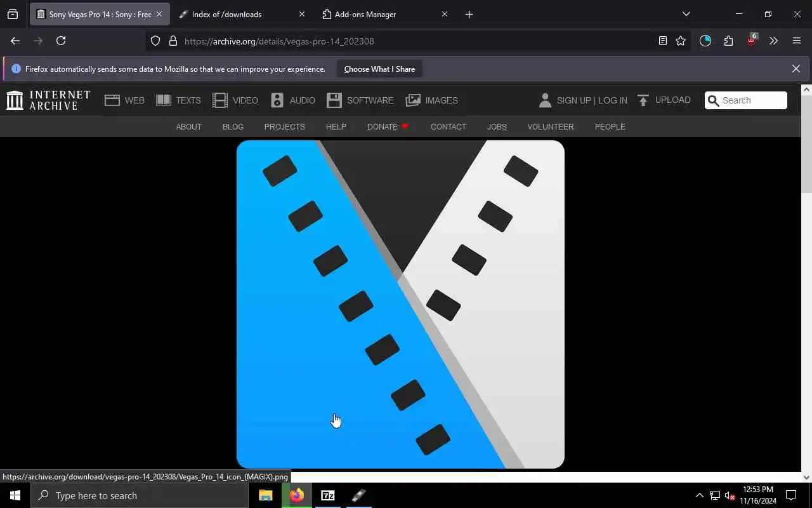Screen dimensions: 812x508
Task: Dismiss the Firefox data notification bar
Action: pos(796,69)
